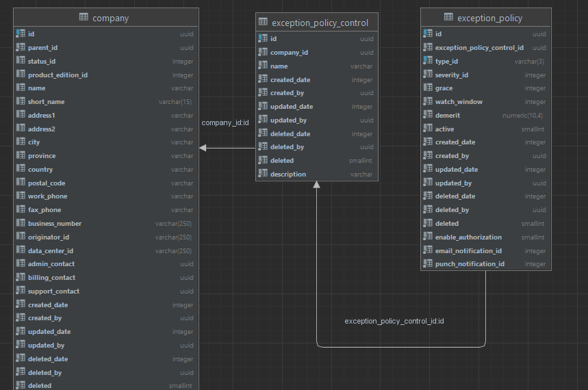The width and height of the screenshot is (588, 390).
Task: Select the company table title
Action: pos(110,18)
